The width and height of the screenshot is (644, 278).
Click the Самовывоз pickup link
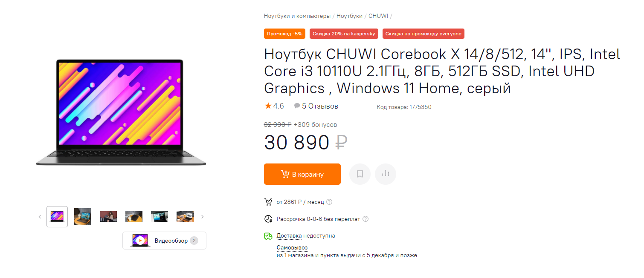coord(292,247)
